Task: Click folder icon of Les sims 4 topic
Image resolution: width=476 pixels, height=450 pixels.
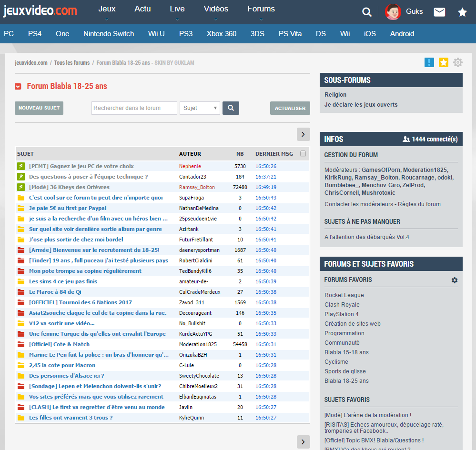Action: click(21, 281)
